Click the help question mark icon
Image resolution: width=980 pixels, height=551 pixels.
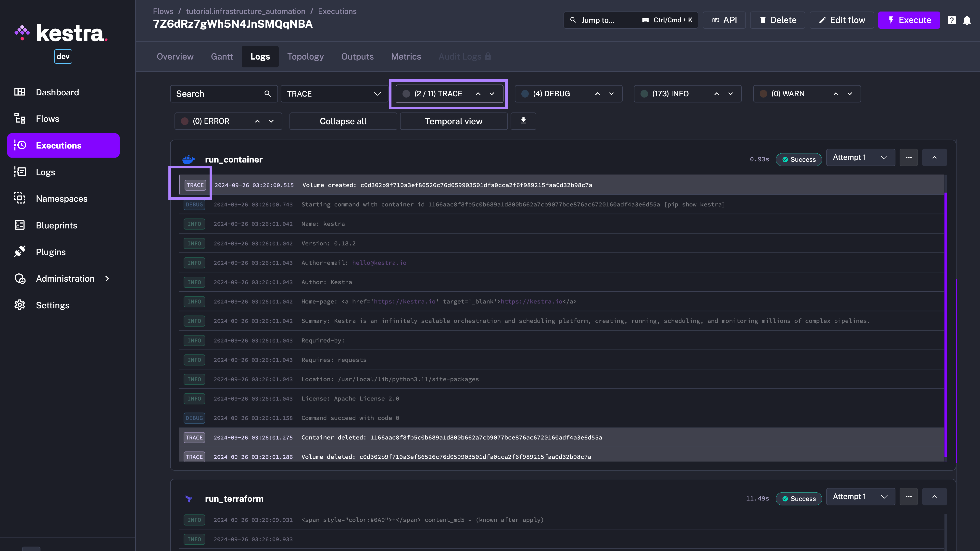click(952, 20)
